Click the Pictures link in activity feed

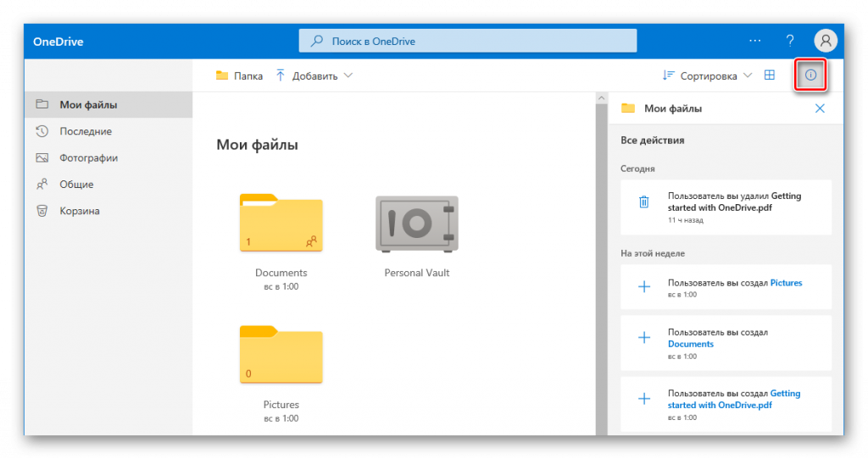point(786,283)
